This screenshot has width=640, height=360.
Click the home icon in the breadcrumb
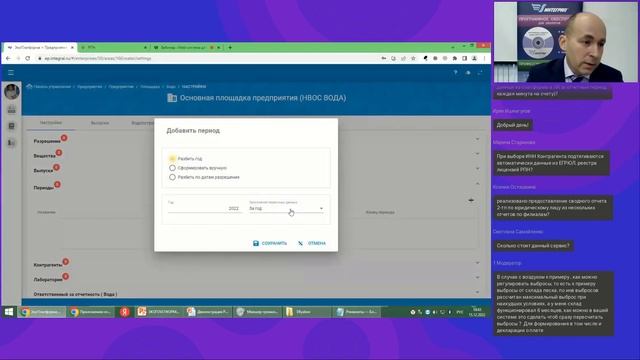[29, 87]
